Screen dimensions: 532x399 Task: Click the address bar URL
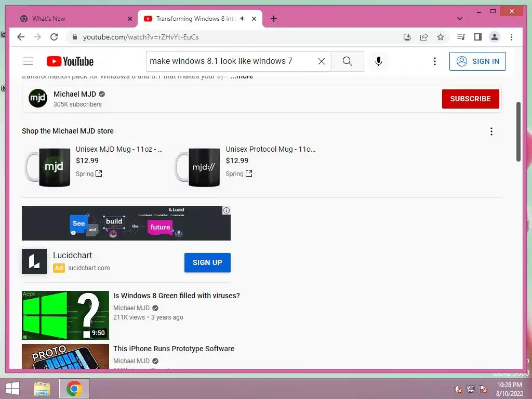[141, 37]
